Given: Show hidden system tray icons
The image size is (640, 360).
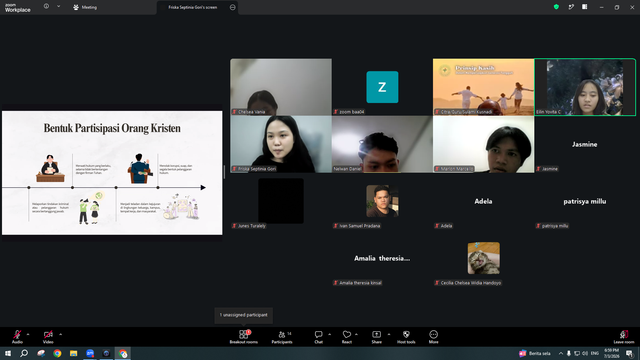Looking at the screenshot, I should [561, 353].
